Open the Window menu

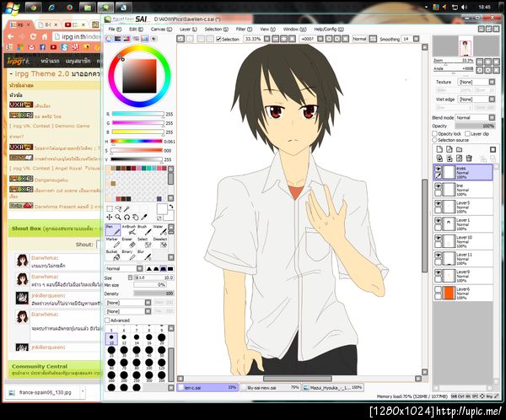tap(294, 29)
